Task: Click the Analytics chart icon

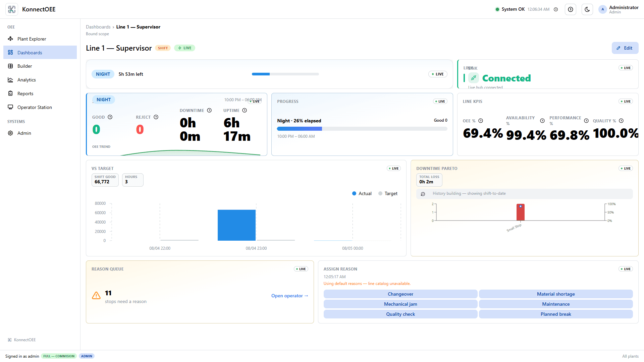Action: (10, 80)
